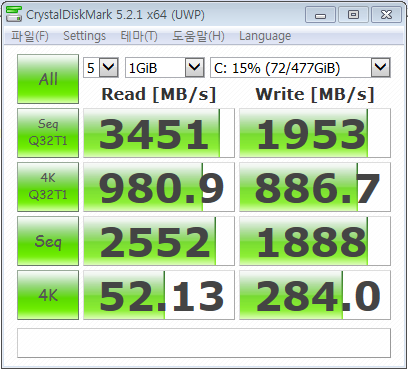Click the CrystalDiskMark app icon in title bar

14,14
